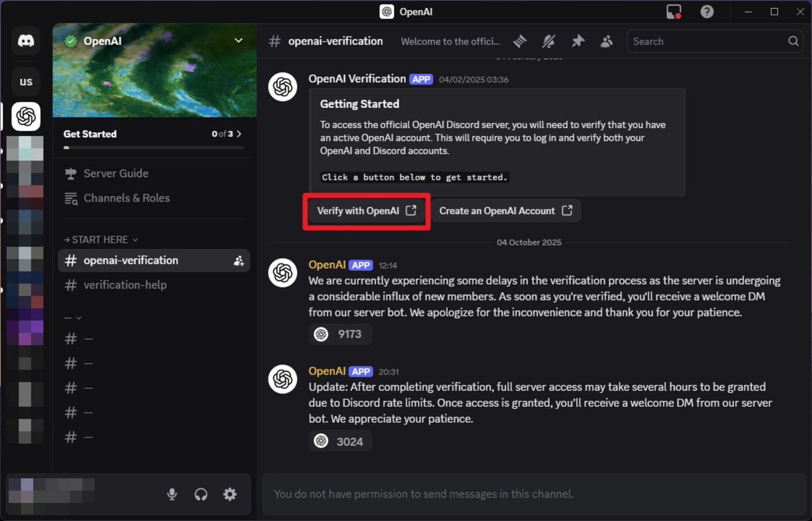Image resolution: width=812 pixels, height=521 pixels.
Task: Toggle microphone mute
Action: [172, 494]
